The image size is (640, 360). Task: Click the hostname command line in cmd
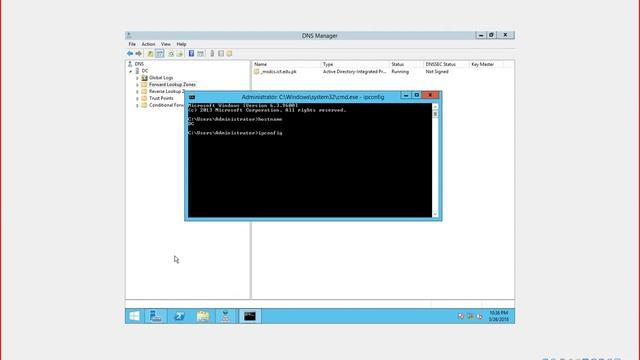pos(235,119)
